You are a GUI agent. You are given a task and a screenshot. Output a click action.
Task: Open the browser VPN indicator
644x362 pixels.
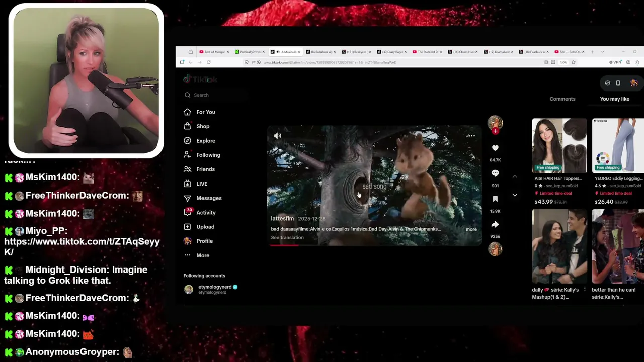[615, 62]
